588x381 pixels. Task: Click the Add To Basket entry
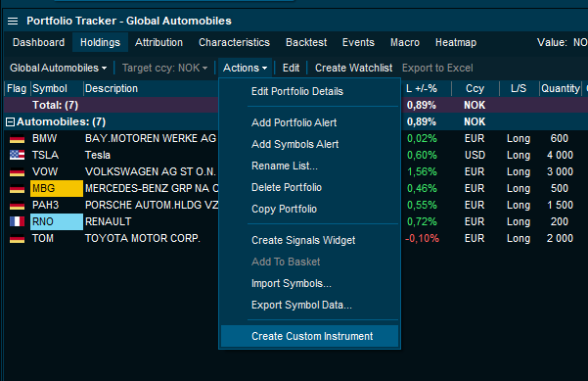[x=309, y=262]
